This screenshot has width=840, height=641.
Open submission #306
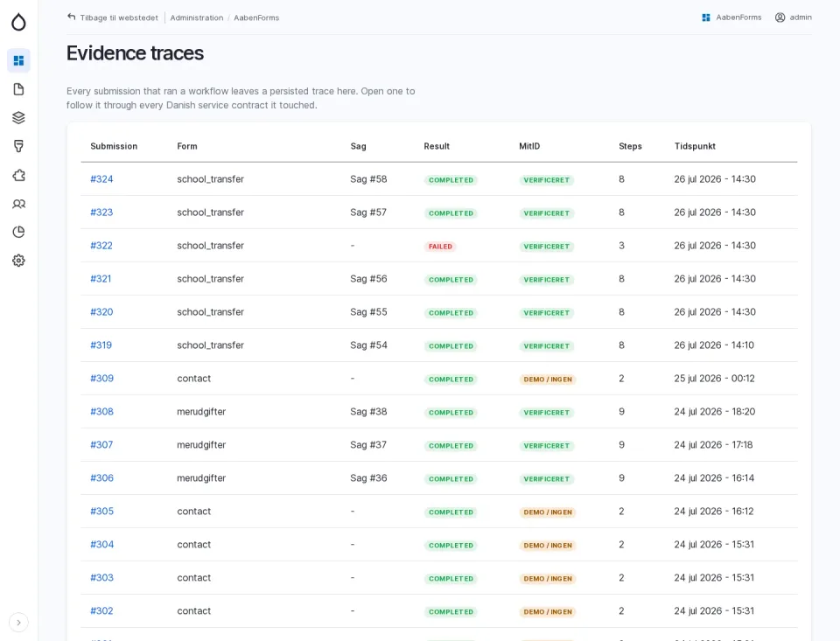tap(101, 477)
